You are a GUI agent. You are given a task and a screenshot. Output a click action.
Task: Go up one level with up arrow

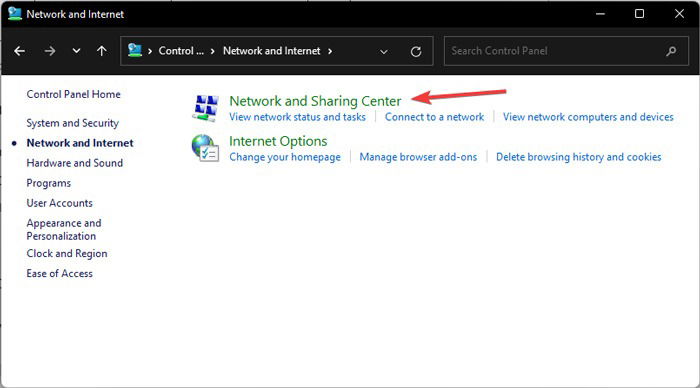102,51
